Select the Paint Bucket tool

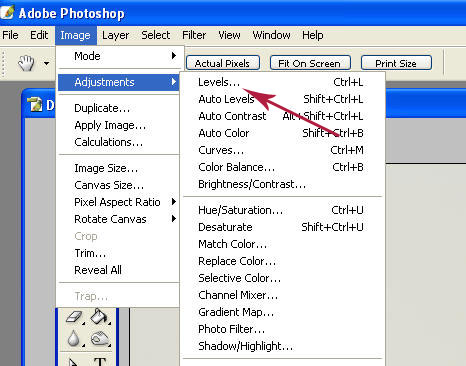click(100, 317)
